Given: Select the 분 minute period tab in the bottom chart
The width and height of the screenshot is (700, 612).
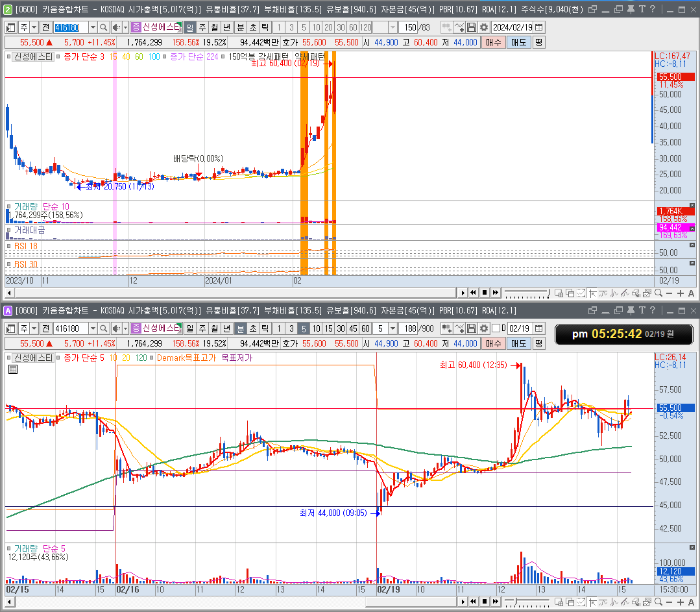Looking at the screenshot, I should 240,329.
